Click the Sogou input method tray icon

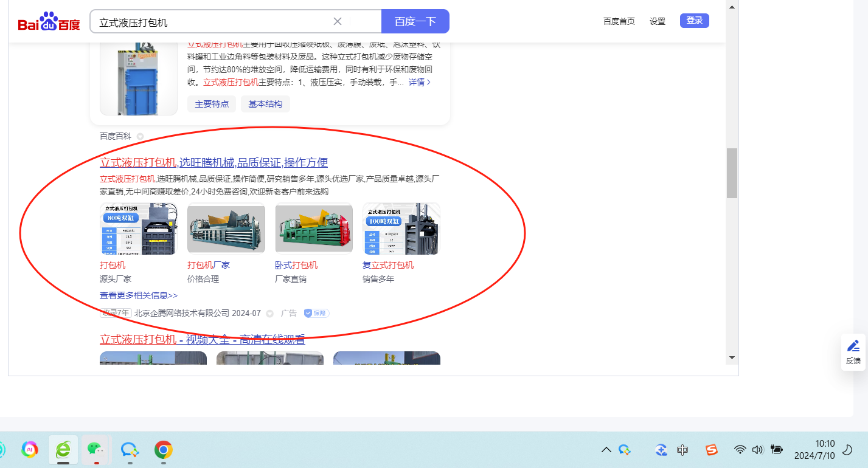click(x=712, y=450)
